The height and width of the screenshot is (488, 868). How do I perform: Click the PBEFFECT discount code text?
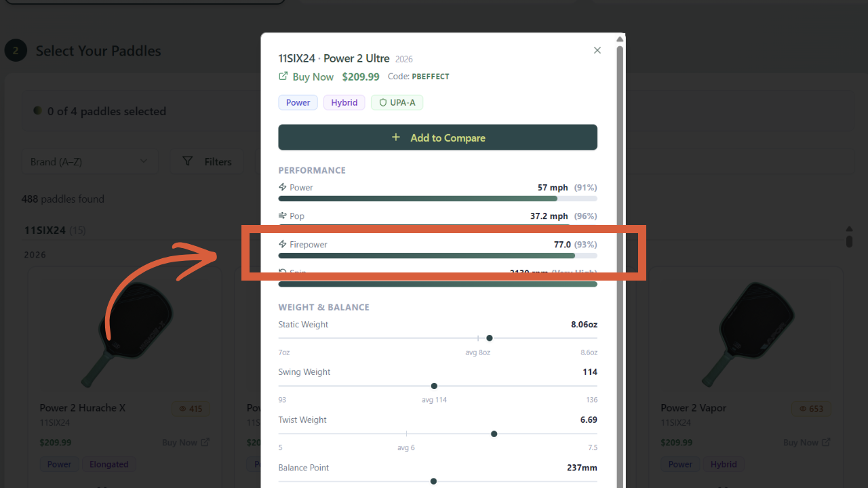point(431,77)
